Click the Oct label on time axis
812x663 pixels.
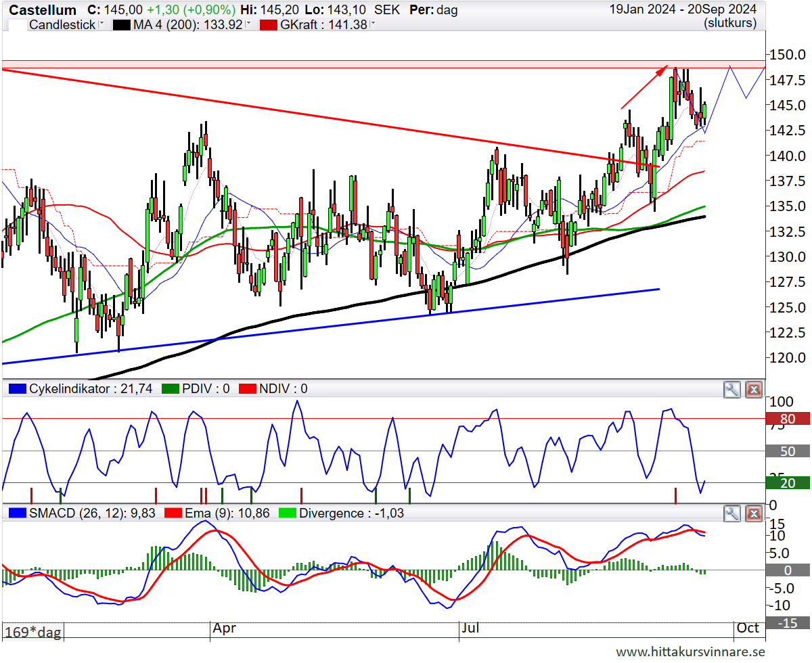point(748,628)
